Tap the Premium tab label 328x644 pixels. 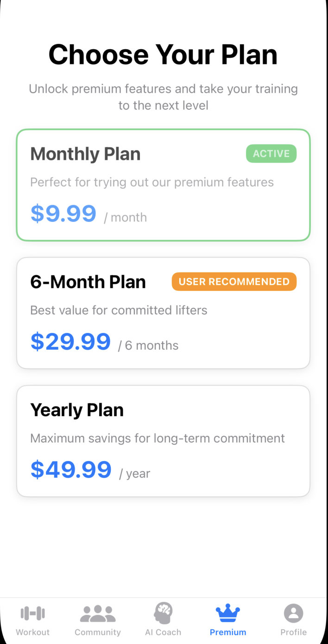coord(228,632)
